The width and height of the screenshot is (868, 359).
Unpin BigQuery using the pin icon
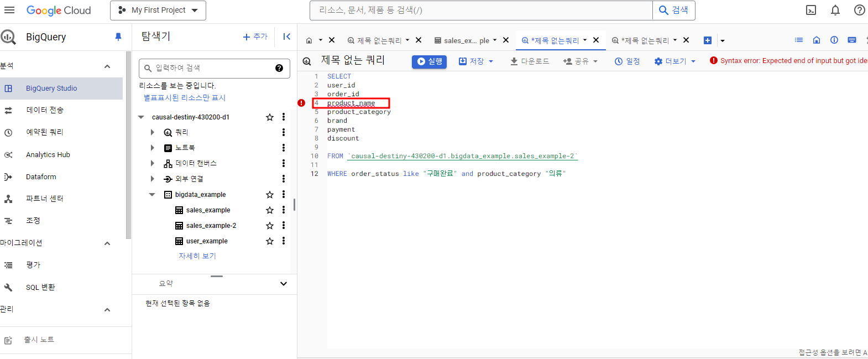click(x=118, y=37)
